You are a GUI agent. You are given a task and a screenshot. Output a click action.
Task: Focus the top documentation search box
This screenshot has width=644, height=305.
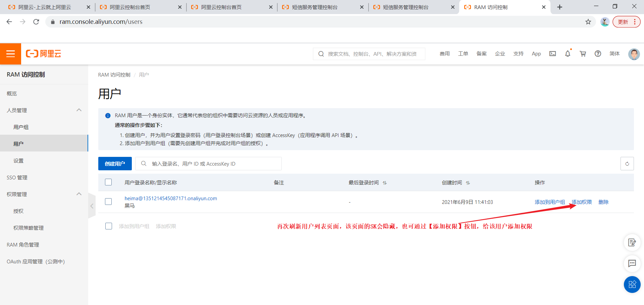tap(369, 54)
